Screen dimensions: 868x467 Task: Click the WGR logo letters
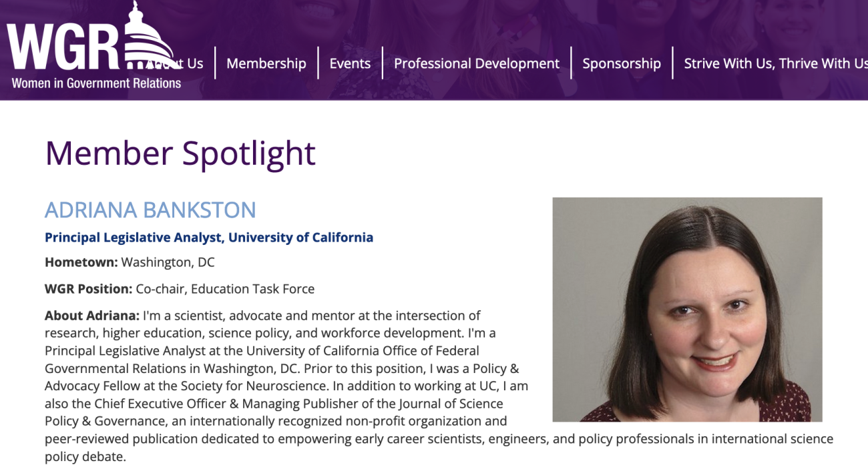[x=63, y=48]
